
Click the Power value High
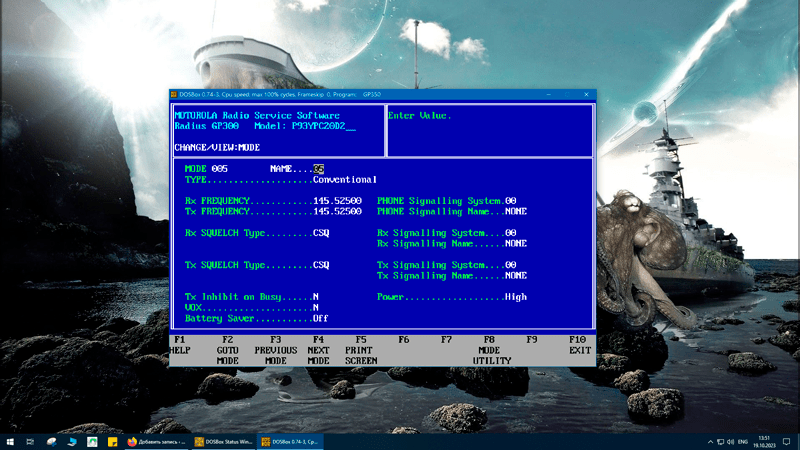[516, 296]
